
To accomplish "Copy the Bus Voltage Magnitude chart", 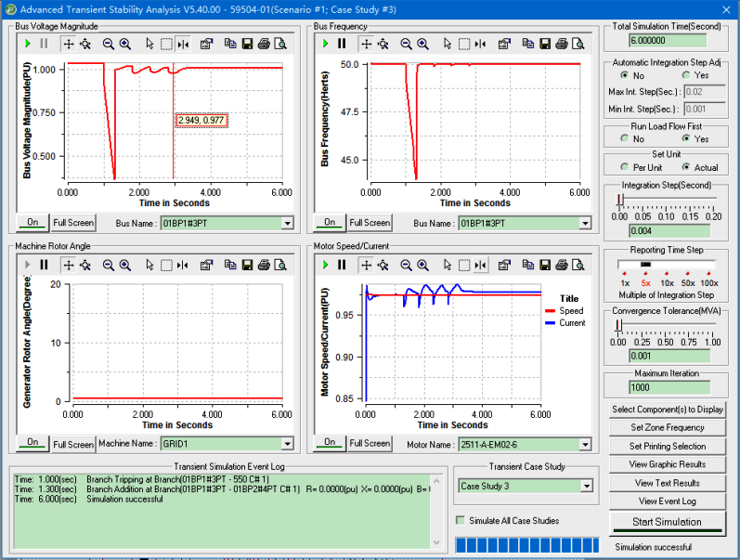I will pos(230,44).
